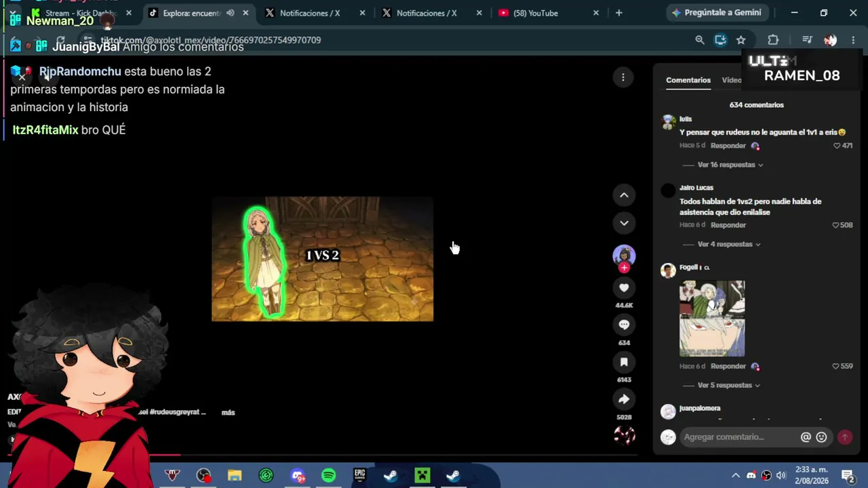Open Spotify from the taskbar
Screen dimensions: 868x488
[x=328, y=476]
